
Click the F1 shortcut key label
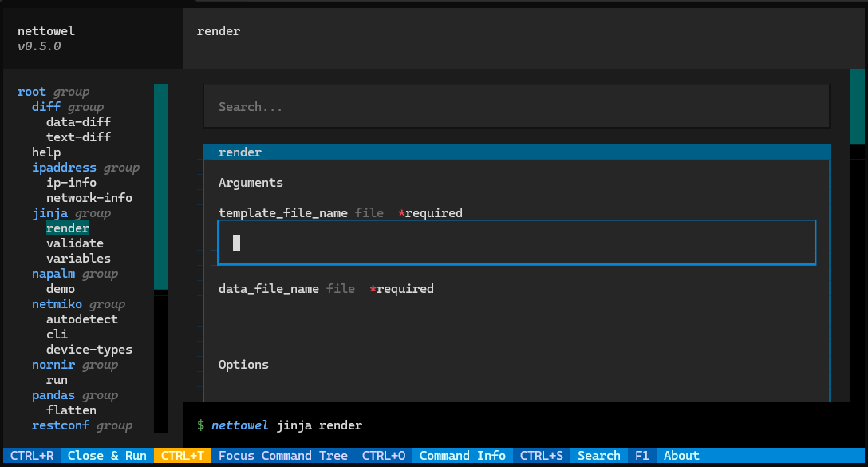pos(642,456)
